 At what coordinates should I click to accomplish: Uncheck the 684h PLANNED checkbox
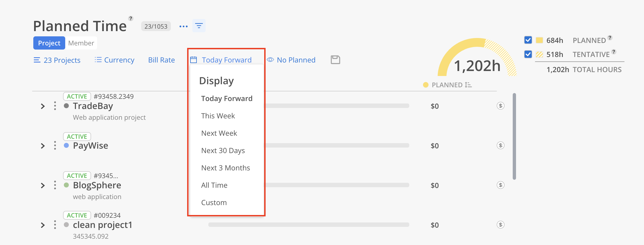click(528, 40)
